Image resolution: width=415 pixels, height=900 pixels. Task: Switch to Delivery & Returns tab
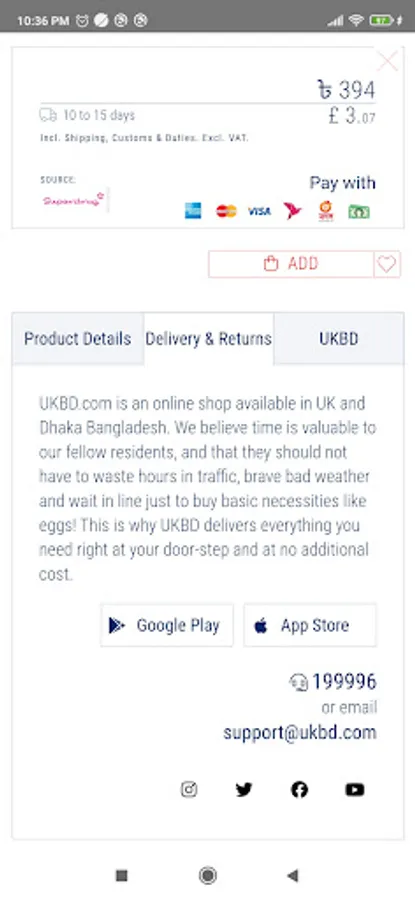208,339
